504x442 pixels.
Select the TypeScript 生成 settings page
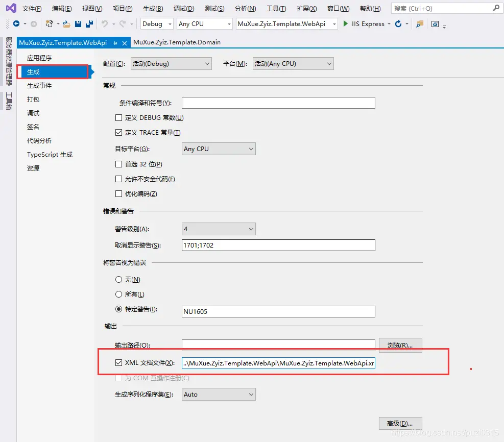click(50, 155)
